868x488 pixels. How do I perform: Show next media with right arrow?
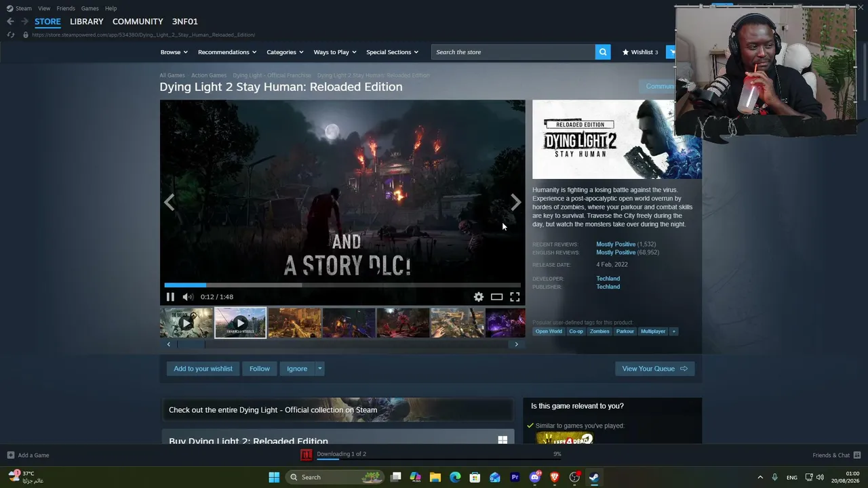516,202
